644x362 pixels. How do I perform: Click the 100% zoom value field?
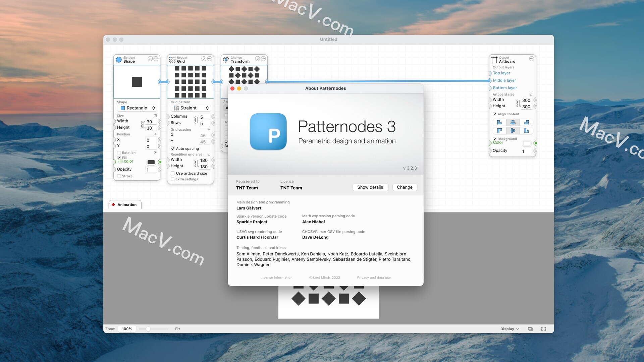(x=127, y=329)
